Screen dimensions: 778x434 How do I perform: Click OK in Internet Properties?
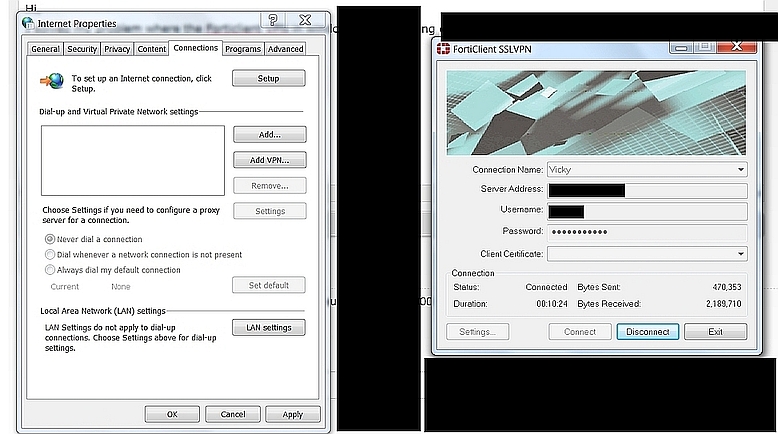click(172, 414)
